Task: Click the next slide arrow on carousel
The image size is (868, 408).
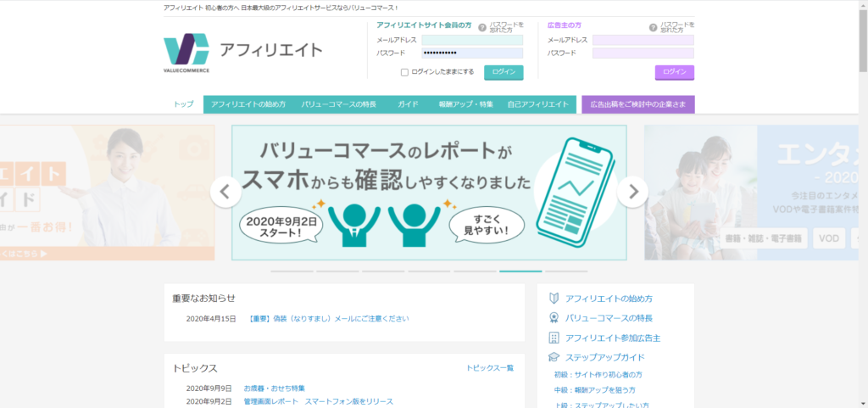Action: click(632, 193)
